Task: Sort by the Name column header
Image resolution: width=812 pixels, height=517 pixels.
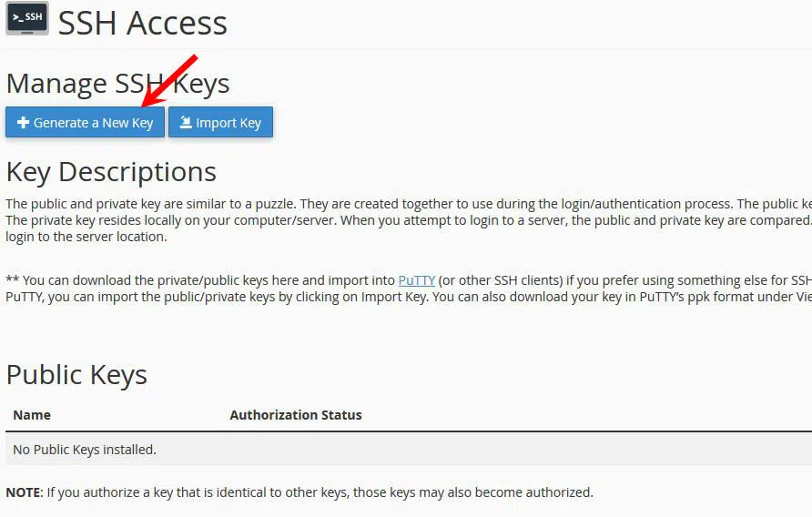Action: pos(32,415)
